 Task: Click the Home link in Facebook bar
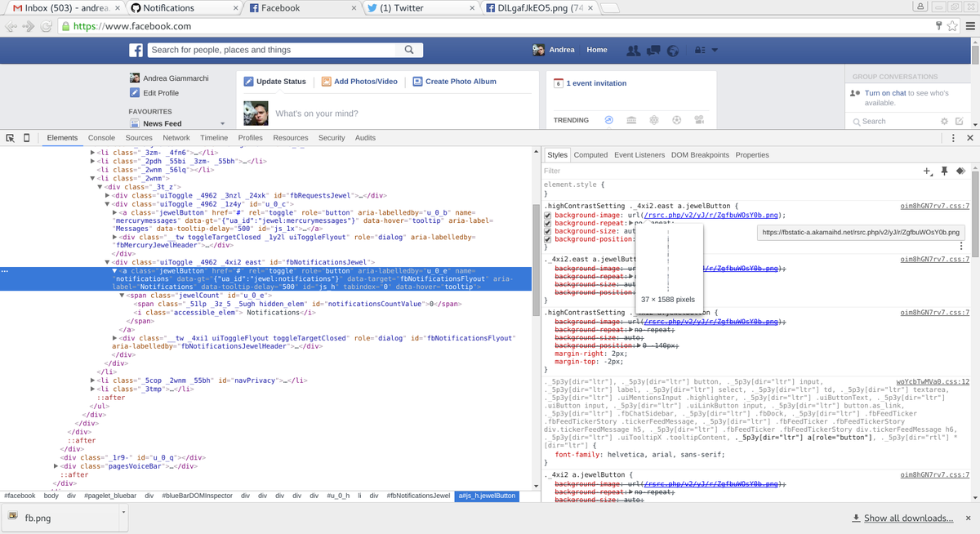point(597,50)
